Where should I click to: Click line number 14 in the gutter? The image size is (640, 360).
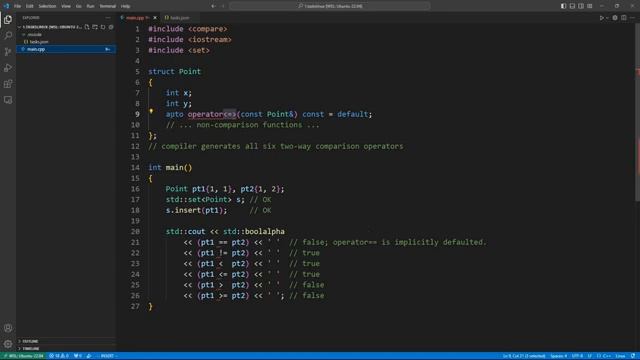[135, 167]
